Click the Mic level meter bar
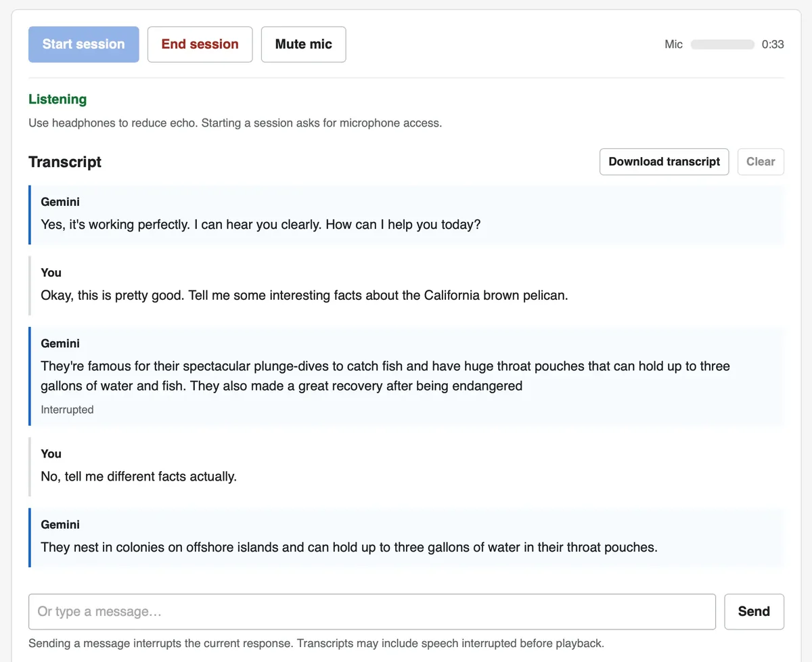 [722, 45]
